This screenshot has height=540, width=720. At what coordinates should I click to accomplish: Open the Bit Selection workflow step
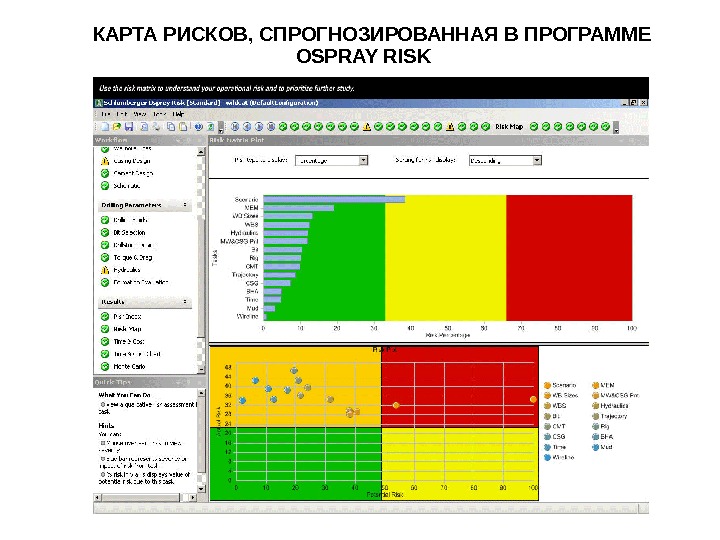(123, 233)
